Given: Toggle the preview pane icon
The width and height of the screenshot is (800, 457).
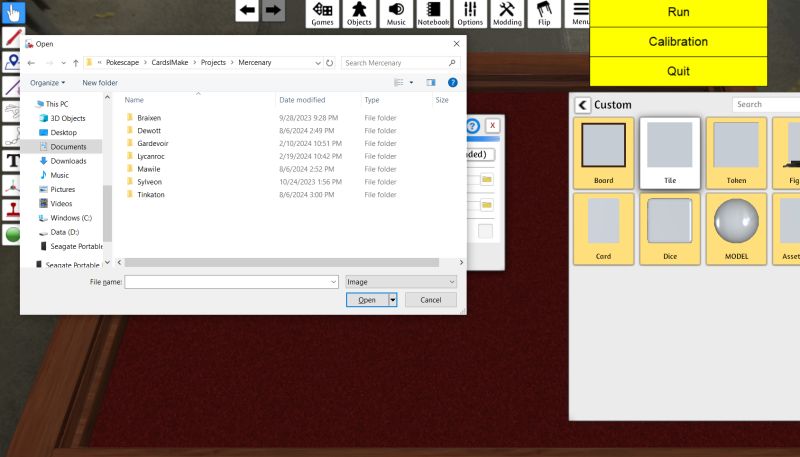Looking at the screenshot, I should pos(431,83).
